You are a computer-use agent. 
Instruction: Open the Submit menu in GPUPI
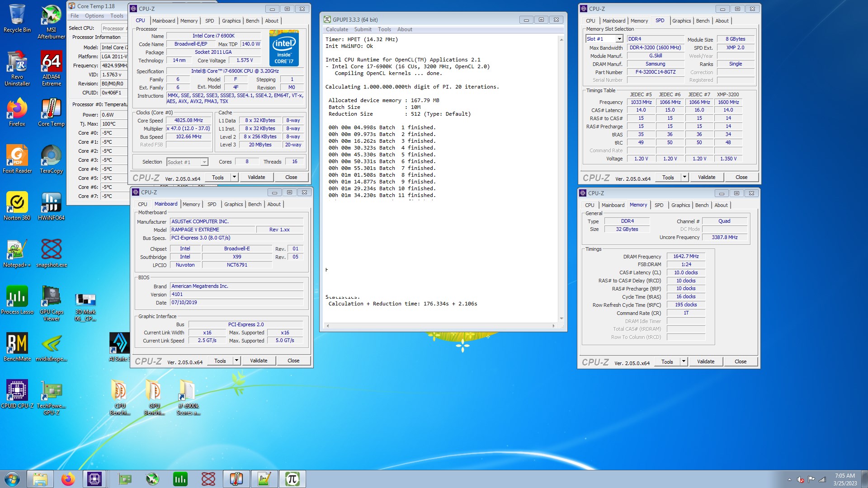pos(363,29)
